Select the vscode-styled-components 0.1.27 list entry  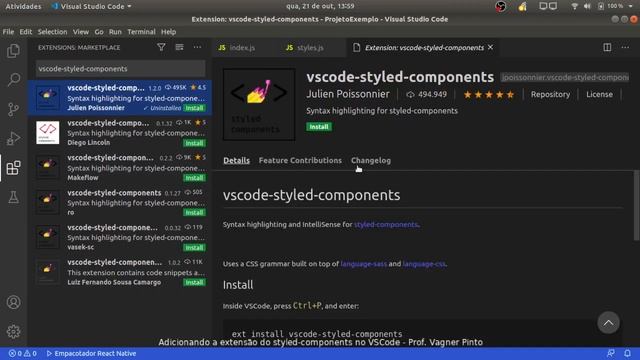coord(120,202)
